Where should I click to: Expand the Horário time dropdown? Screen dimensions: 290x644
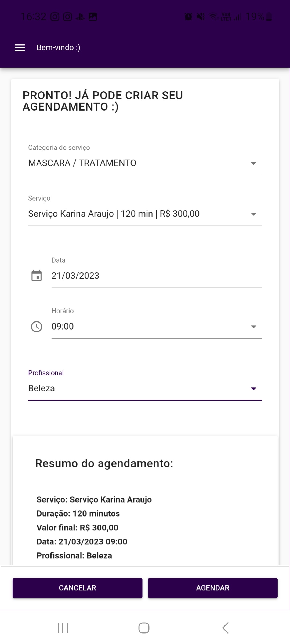tap(157, 327)
